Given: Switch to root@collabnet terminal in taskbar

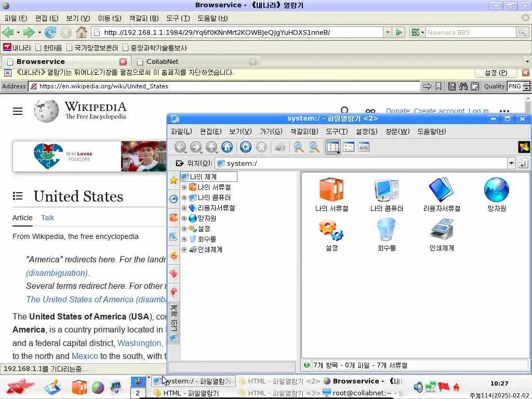Looking at the screenshot, I should (362, 393).
